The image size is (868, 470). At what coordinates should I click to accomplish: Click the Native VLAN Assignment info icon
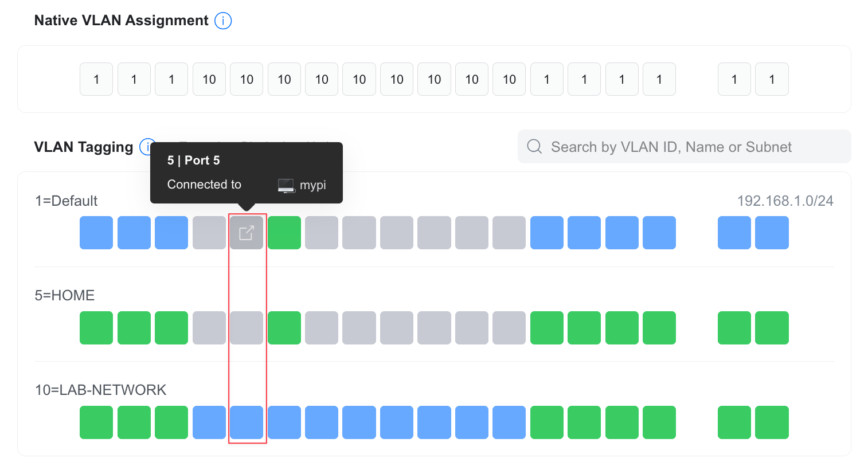[223, 21]
